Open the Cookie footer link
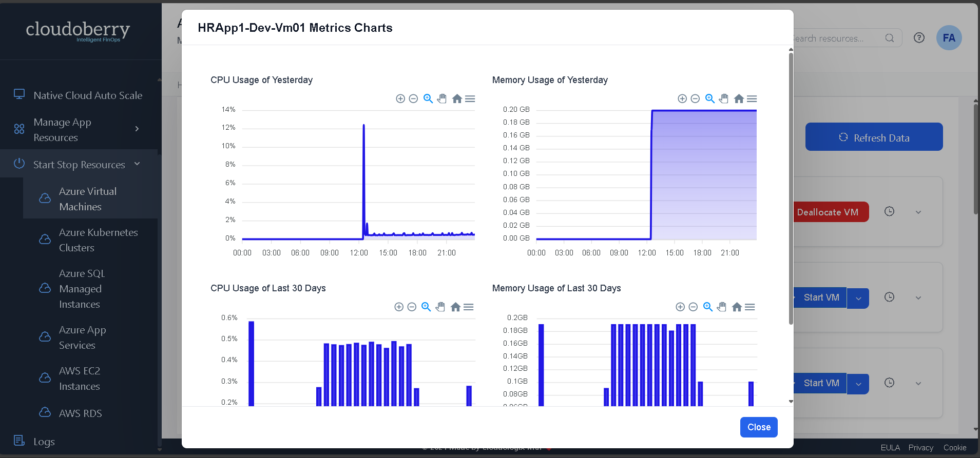980x458 pixels. click(955, 448)
